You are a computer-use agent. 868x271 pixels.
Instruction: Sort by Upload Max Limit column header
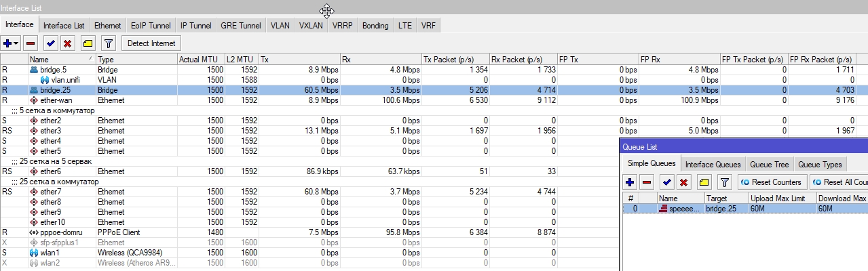(x=782, y=198)
